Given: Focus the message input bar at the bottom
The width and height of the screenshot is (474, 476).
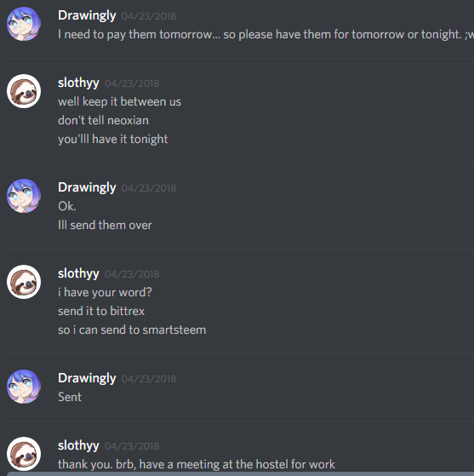Looking at the screenshot, I should click(240, 474).
